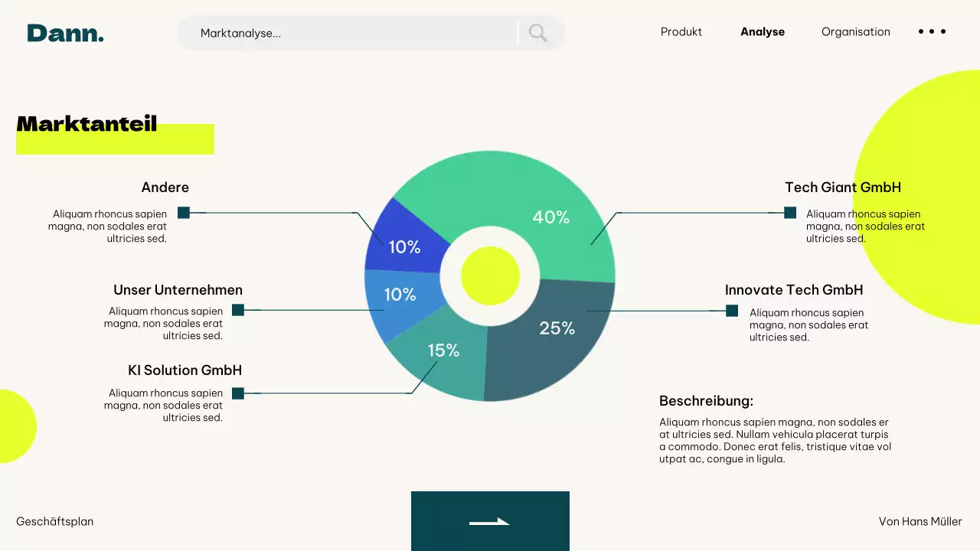The width and height of the screenshot is (980, 551).
Task: Open the three-dot overflow menu
Action: [x=932, y=31]
